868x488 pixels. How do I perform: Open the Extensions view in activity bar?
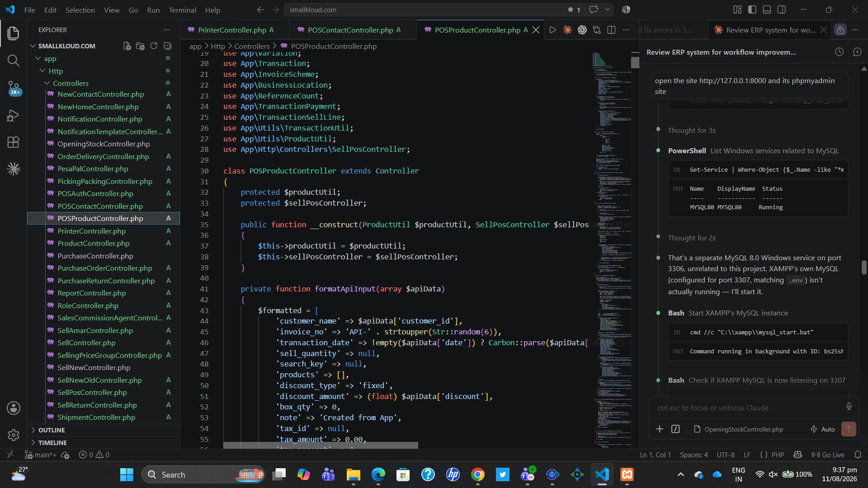coord(14,142)
